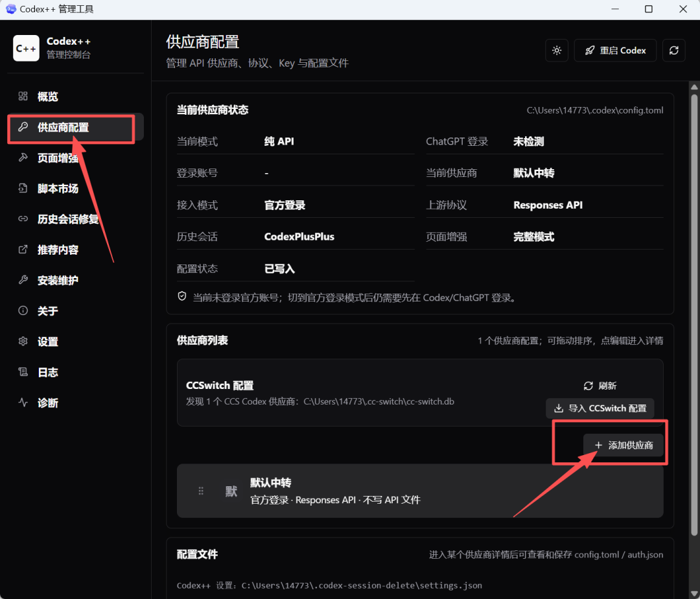
Task: Open the 脚本市场 page
Action: (75, 189)
